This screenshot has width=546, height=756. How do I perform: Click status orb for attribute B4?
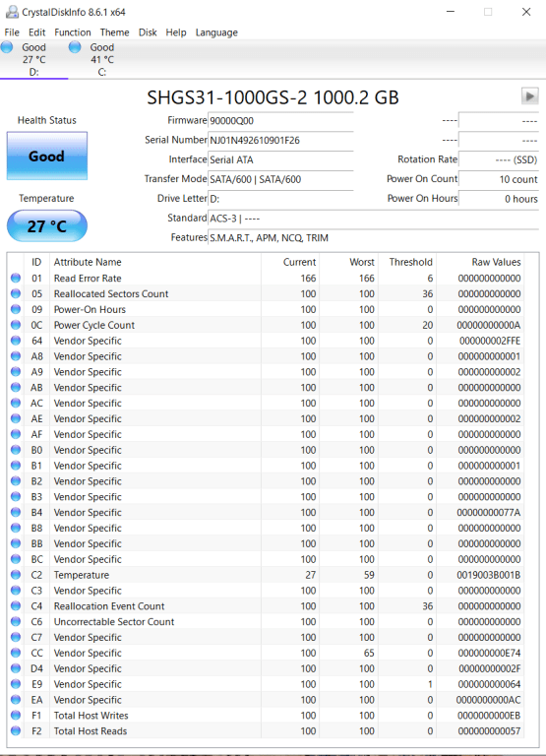(16, 512)
